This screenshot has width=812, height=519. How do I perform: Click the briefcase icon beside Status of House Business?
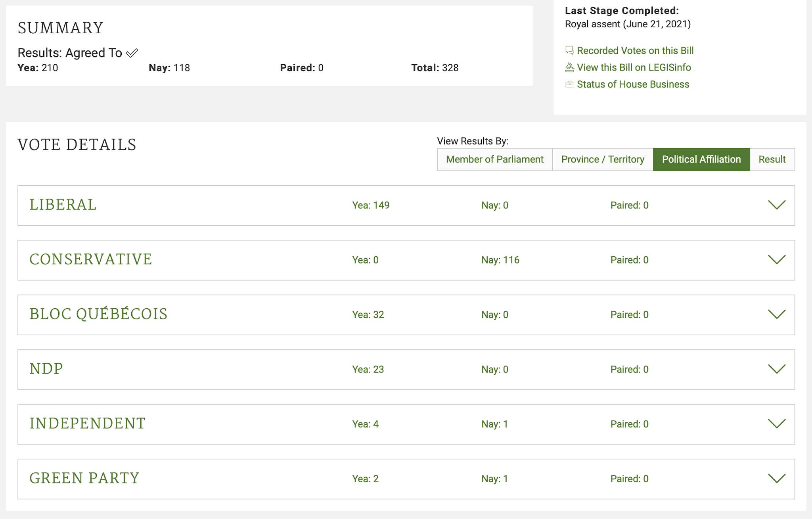coord(569,84)
